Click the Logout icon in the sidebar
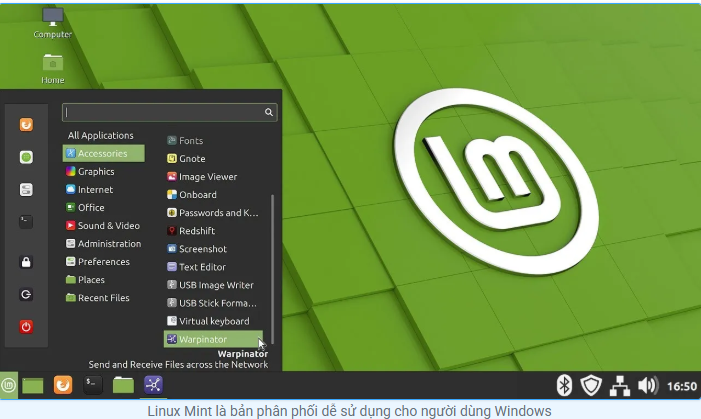The width and height of the screenshot is (701, 419). coord(26,294)
